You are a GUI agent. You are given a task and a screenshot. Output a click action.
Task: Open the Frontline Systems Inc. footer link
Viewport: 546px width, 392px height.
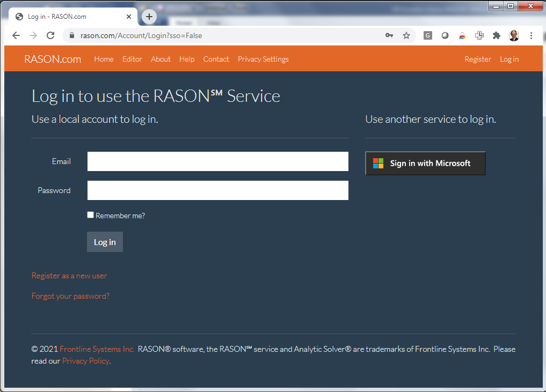97,349
